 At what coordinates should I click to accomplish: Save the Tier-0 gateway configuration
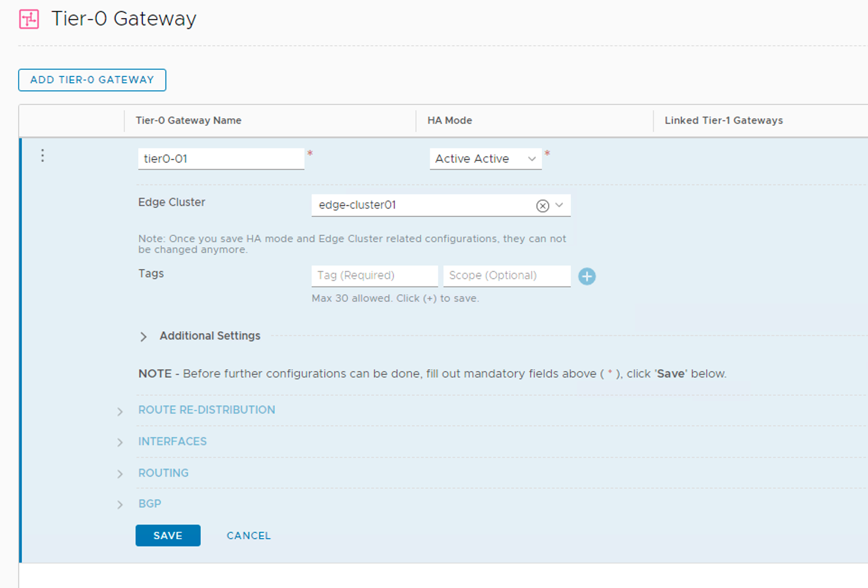pyautogui.click(x=168, y=536)
